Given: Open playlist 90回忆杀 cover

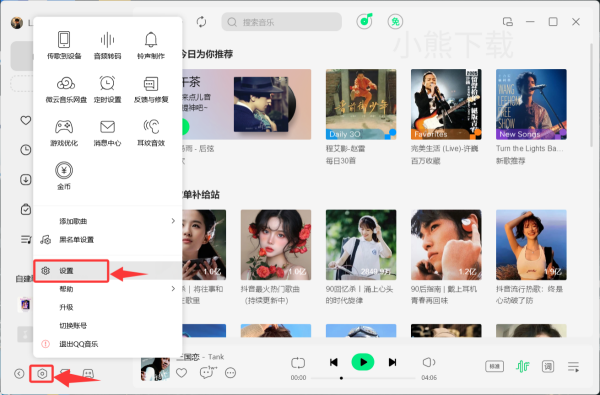Looking at the screenshot, I should coord(361,245).
